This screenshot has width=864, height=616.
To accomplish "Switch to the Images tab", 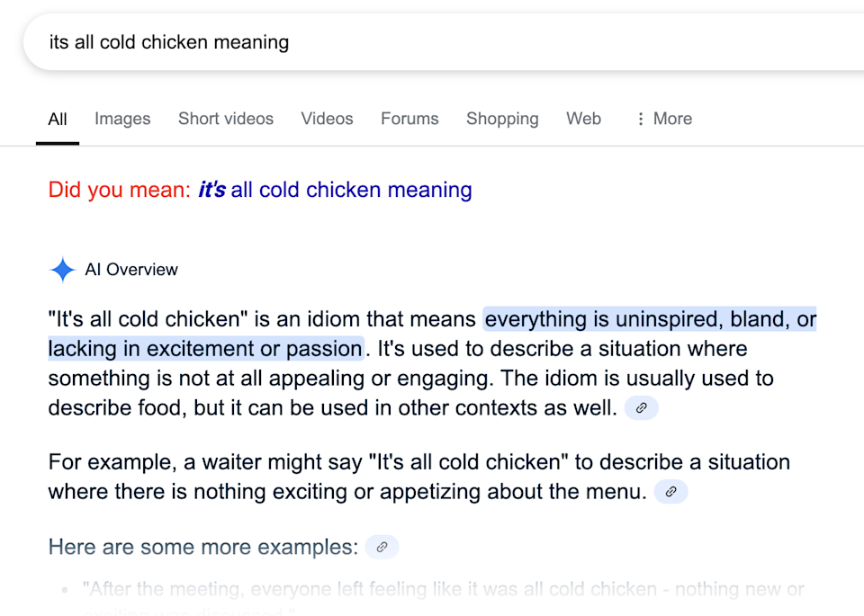I will (x=122, y=119).
